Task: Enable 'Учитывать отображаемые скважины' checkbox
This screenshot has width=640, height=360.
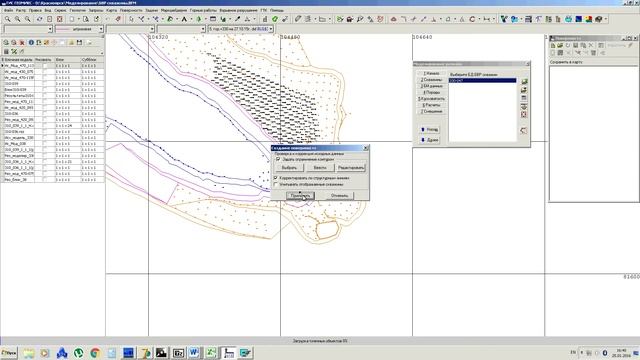Action: point(276,184)
